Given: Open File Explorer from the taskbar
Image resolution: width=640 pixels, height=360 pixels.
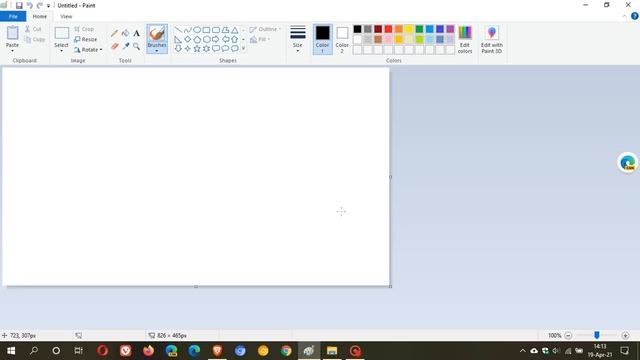Looking at the screenshot, I should tap(332, 351).
